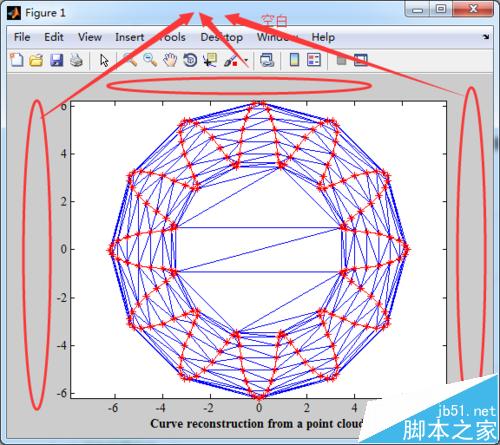This screenshot has height=445, width=500.
Task: Click the Link Plot icon
Action: pyautogui.click(x=267, y=60)
